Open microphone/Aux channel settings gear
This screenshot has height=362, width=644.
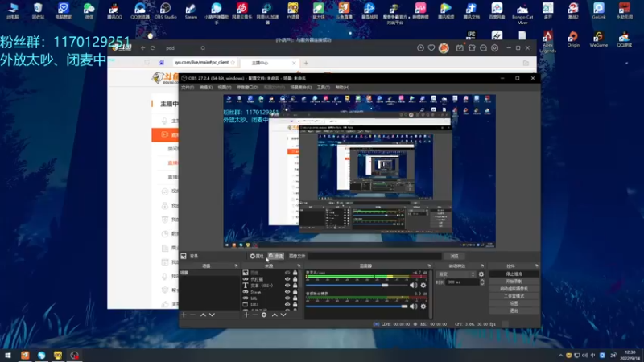423,286
